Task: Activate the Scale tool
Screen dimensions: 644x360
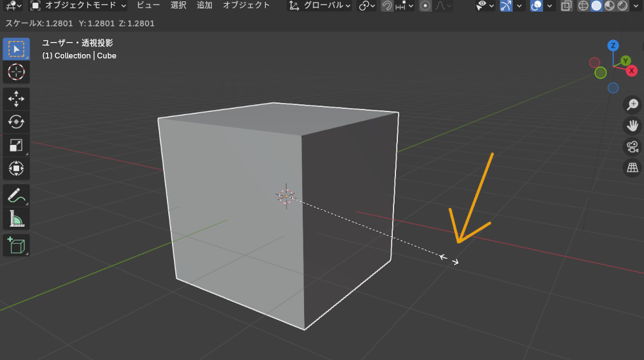Action: coord(16,146)
